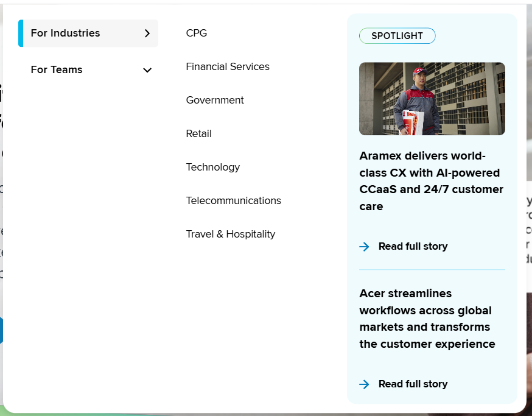Select Retail from the industries list

[x=199, y=133]
